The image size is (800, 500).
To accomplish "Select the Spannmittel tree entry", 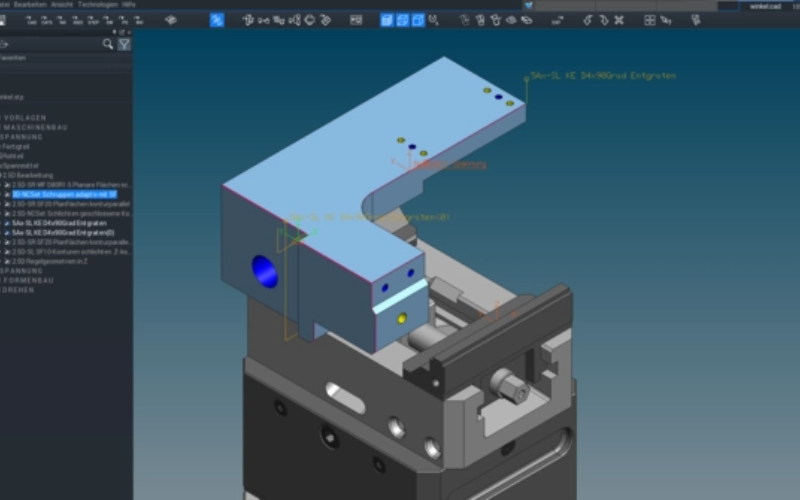I will 19,166.
